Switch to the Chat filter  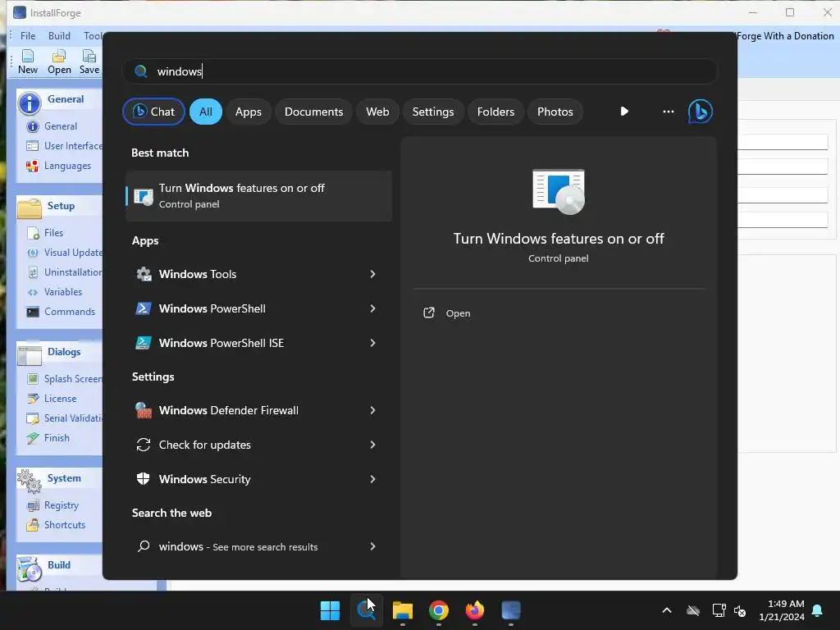point(153,112)
